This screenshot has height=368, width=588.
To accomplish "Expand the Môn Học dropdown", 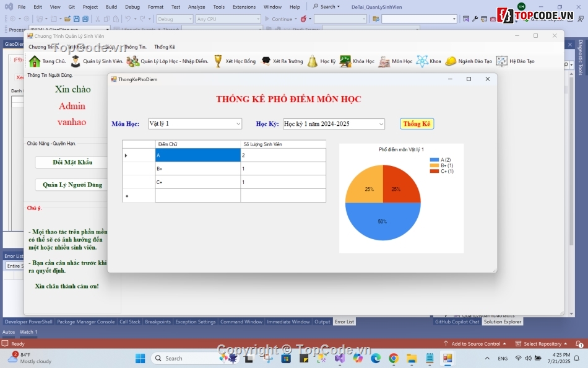I will [238, 124].
